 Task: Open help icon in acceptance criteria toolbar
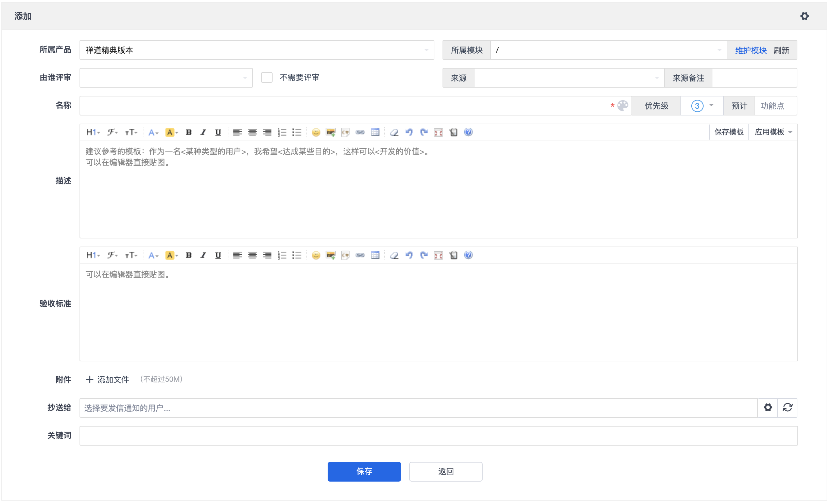(468, 255)
